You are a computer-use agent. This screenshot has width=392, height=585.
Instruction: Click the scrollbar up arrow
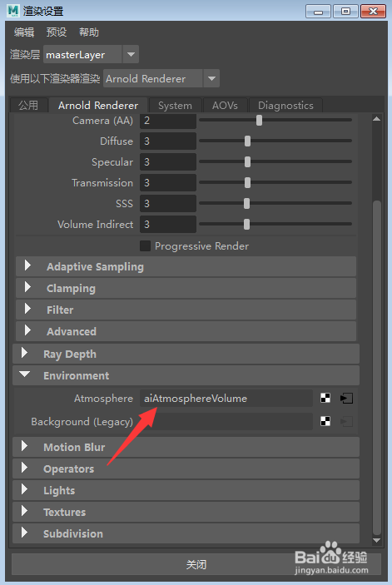(376, 119)
